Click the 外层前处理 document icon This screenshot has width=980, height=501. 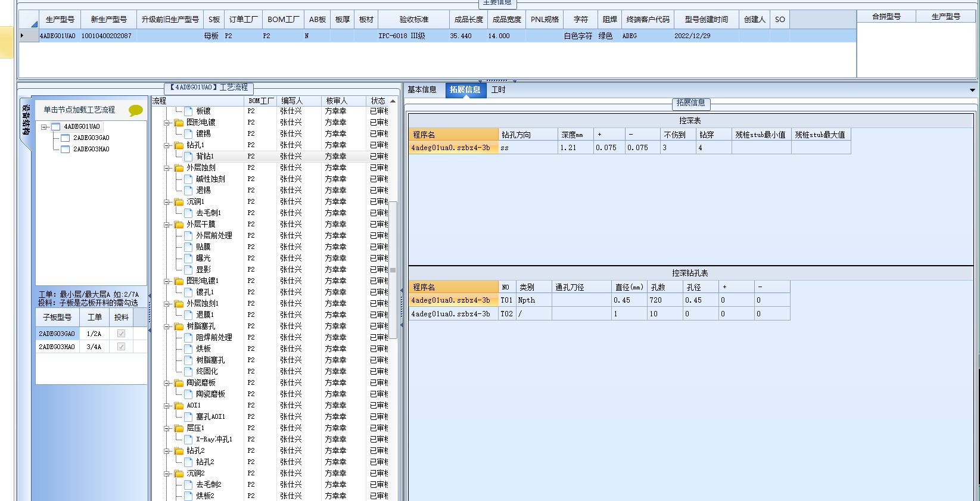click(188, 235)
